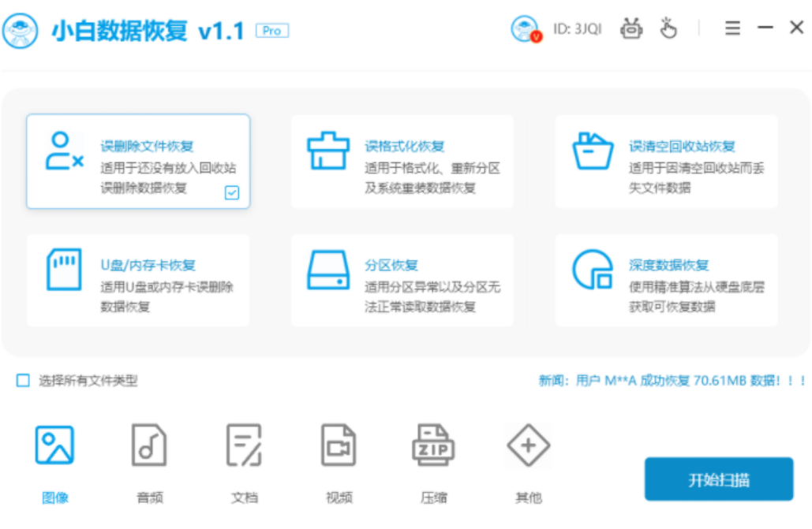The height and width of the screenshot is (529, 812).
Task: Close the data recovery window
Action: [x=796, y=28]
